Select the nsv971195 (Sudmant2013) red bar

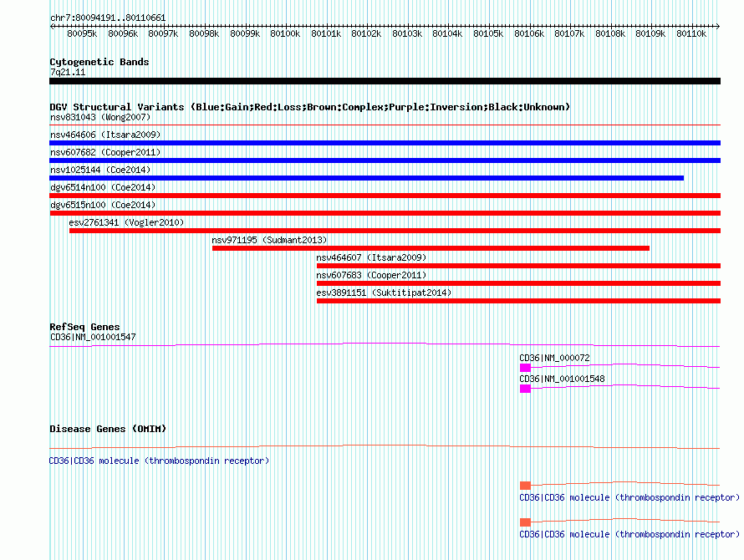coord(431,248)
